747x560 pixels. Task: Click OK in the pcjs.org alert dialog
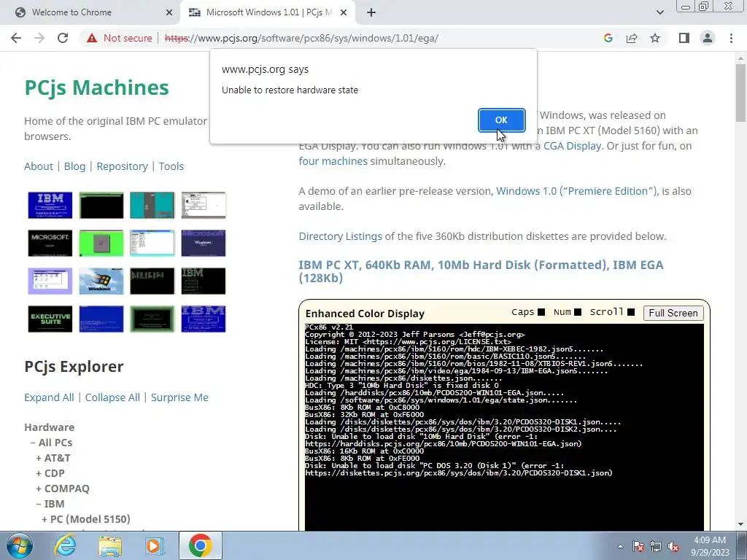click(x=501, y=120)
